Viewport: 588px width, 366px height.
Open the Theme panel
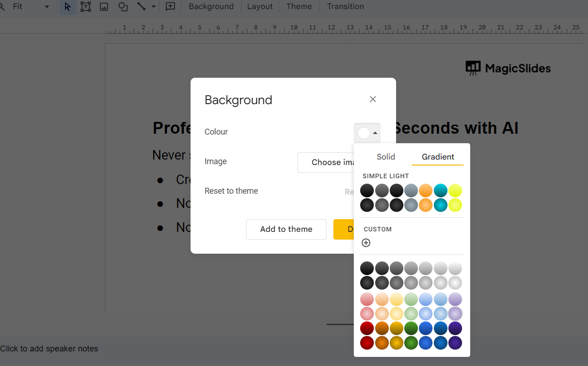pyautogui.click(x=299, y=7)
